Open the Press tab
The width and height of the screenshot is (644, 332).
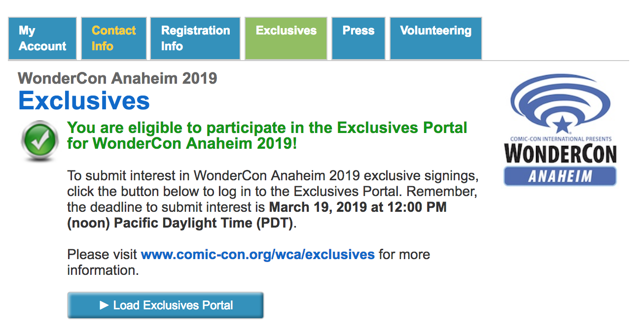(x=358, y=38)
